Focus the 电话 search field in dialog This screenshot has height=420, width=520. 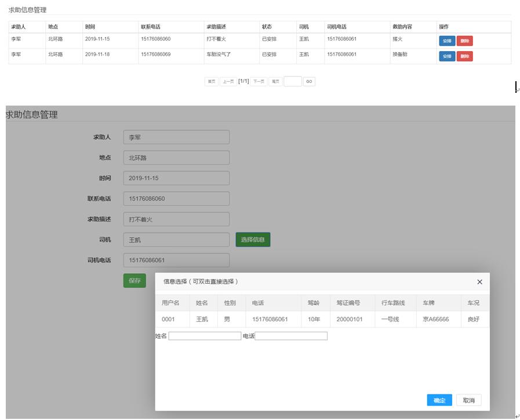[291, 336]
